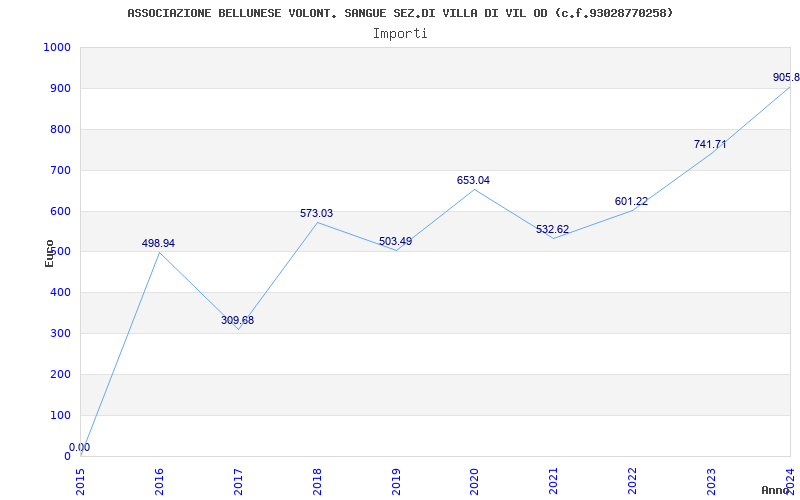Select the 309.68 data point label
Viewport: 800px width, 500px height.
coord(237,320)
